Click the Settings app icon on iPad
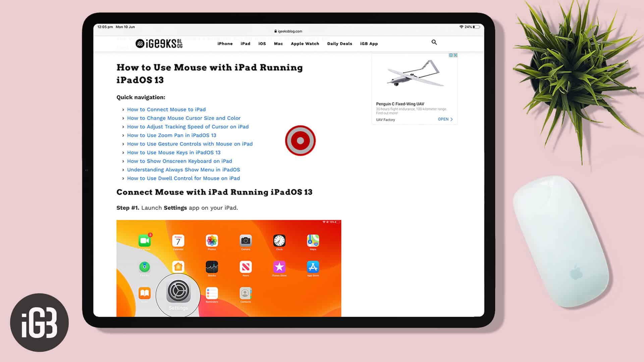 (x=177, y=293)
